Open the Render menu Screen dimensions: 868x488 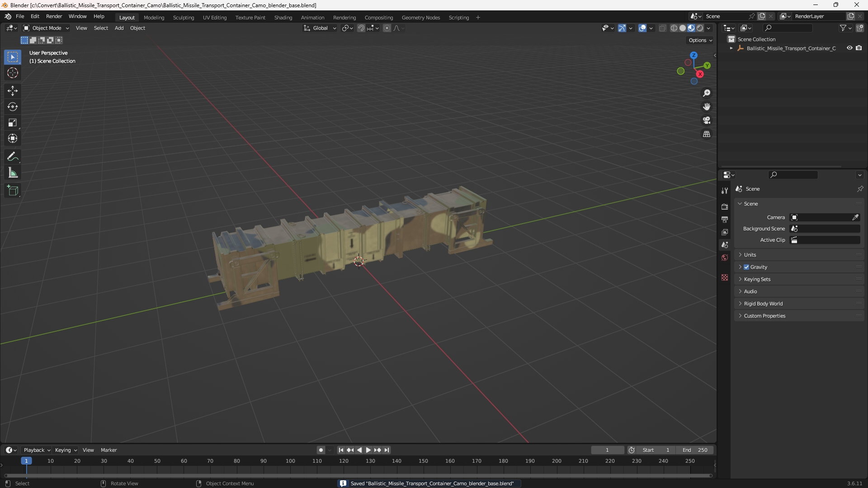54,16
